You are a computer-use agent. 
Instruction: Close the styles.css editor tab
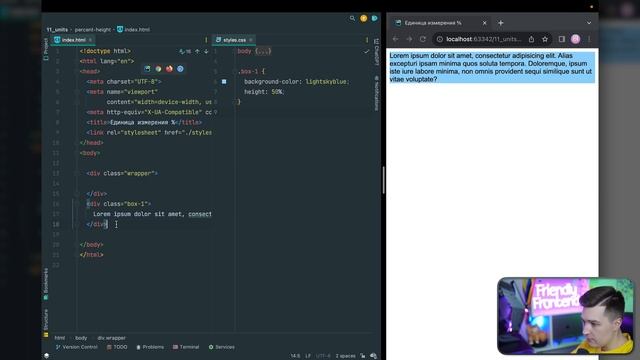click(x=251, y=40)
